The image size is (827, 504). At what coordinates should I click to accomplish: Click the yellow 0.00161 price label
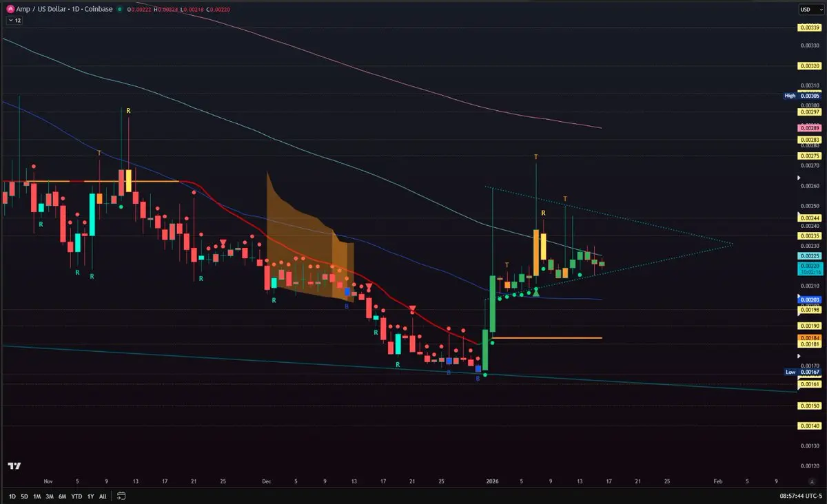coord(809,384)
